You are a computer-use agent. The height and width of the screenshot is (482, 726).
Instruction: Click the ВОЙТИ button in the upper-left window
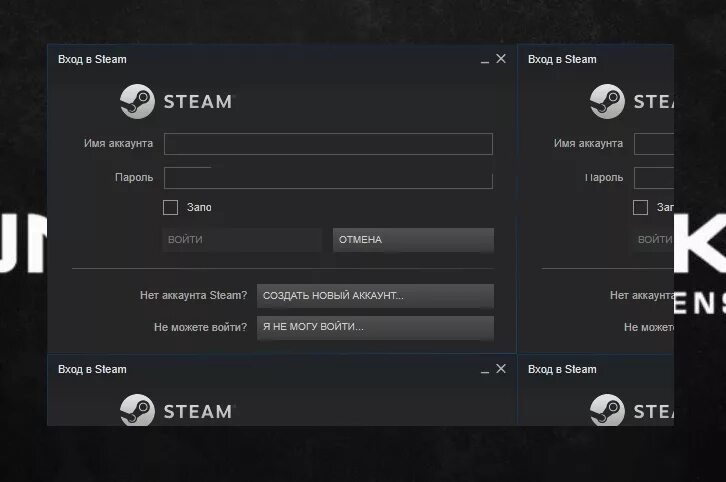pyautogui.click(x=242, y=240)
